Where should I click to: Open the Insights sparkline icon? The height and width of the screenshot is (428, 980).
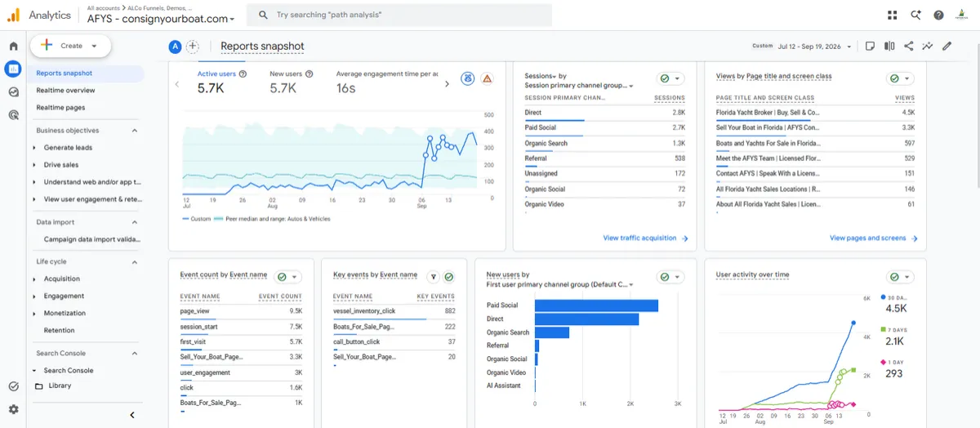[928, 46]
